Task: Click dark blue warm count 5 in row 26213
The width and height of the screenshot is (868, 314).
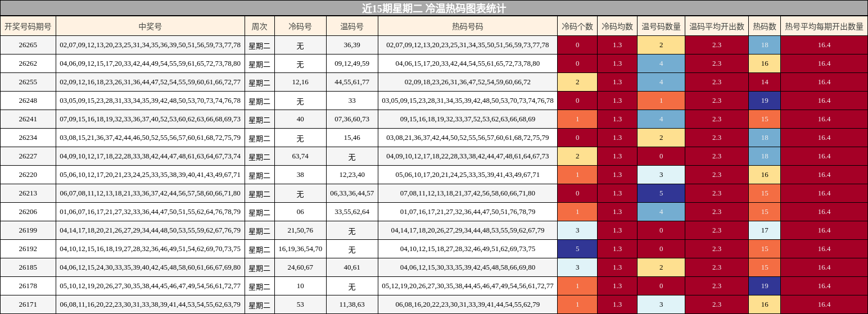Action: click(661, 193)
